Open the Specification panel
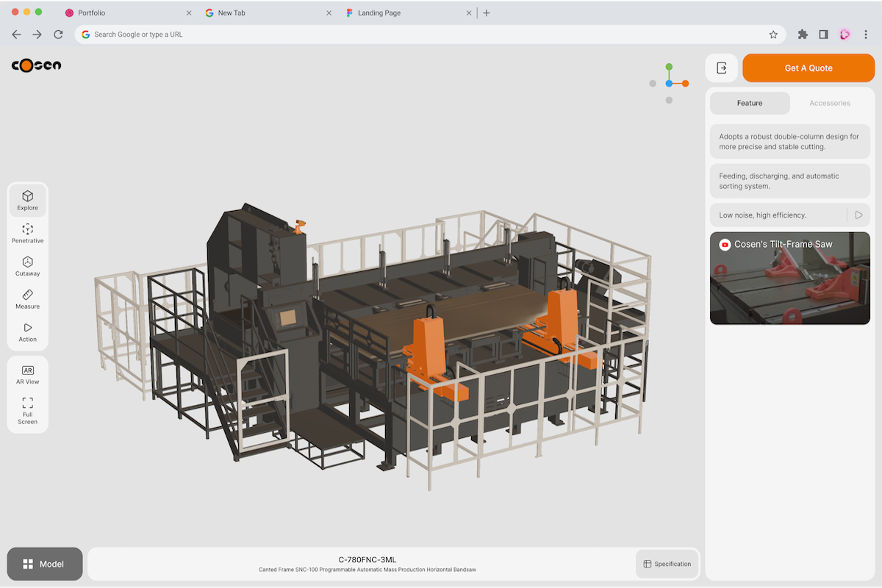 (667, 564)
